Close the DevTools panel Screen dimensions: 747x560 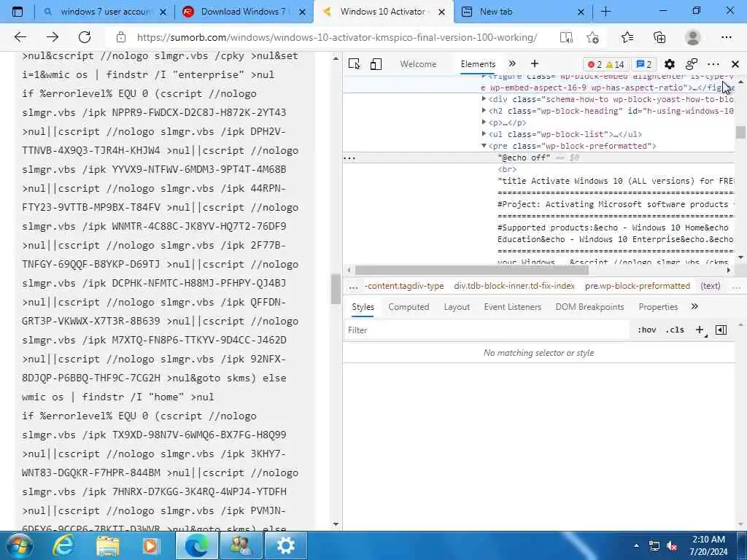(x=735, y=64)
